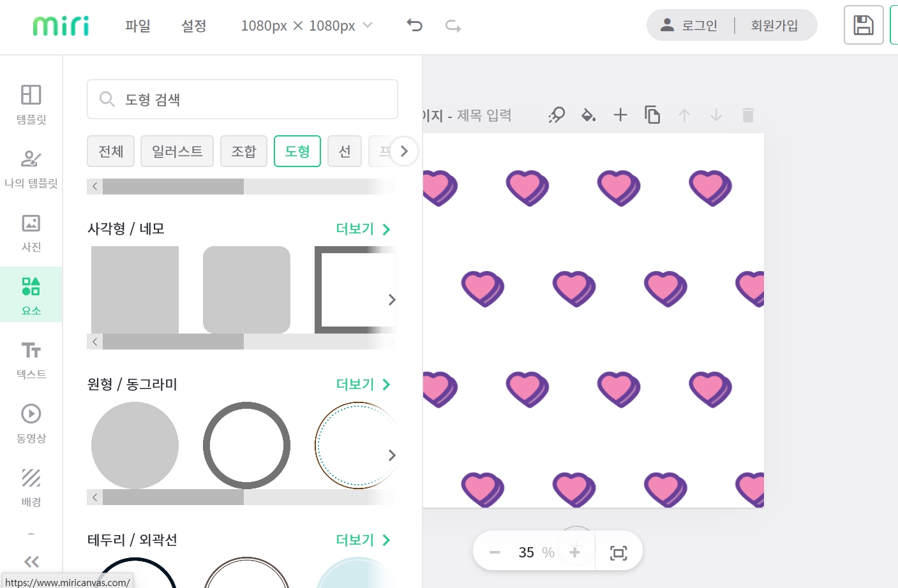
Task: Click 더보기 for 원형 / 동그라미
Action: (363, 385)
